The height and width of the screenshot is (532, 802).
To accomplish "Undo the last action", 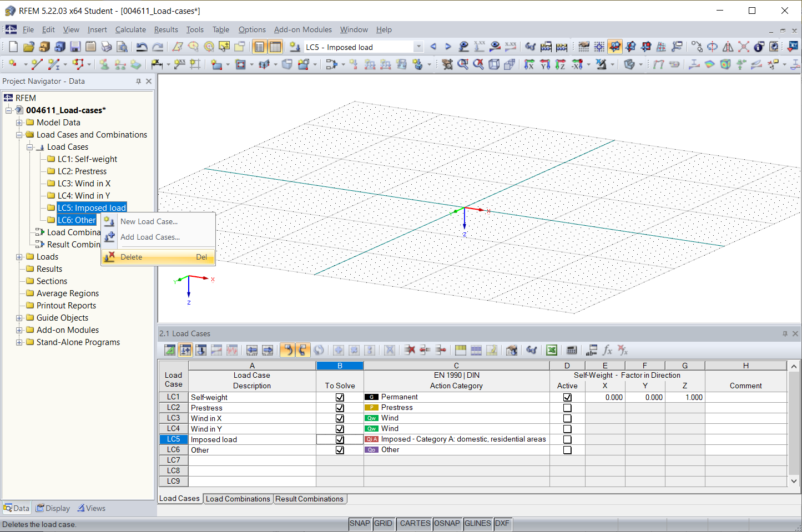I will 142,47.
